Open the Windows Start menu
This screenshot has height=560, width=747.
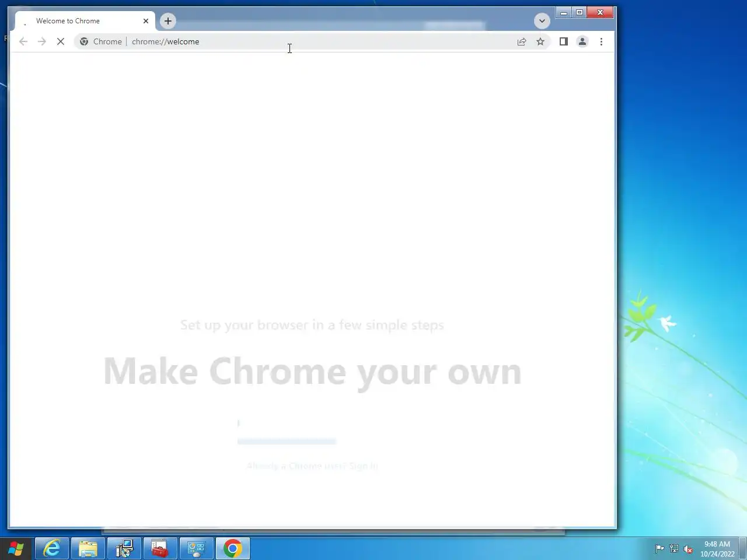(16, 548)
